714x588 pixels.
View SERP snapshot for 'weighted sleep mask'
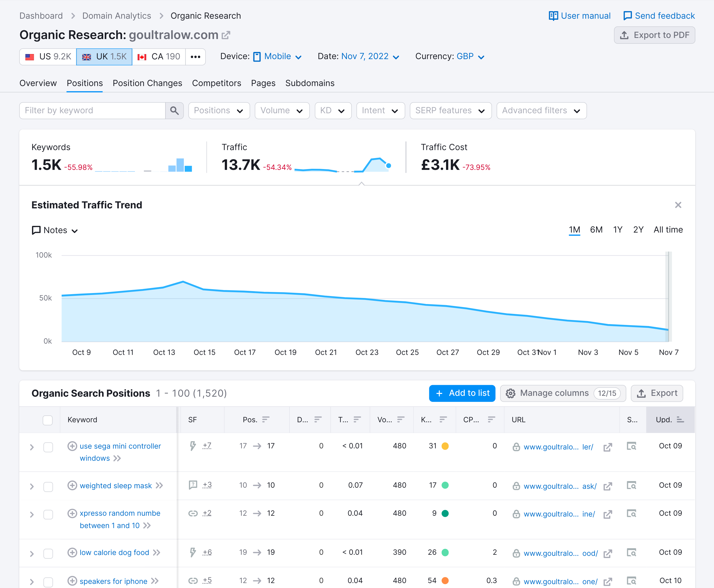pos(631,485)
